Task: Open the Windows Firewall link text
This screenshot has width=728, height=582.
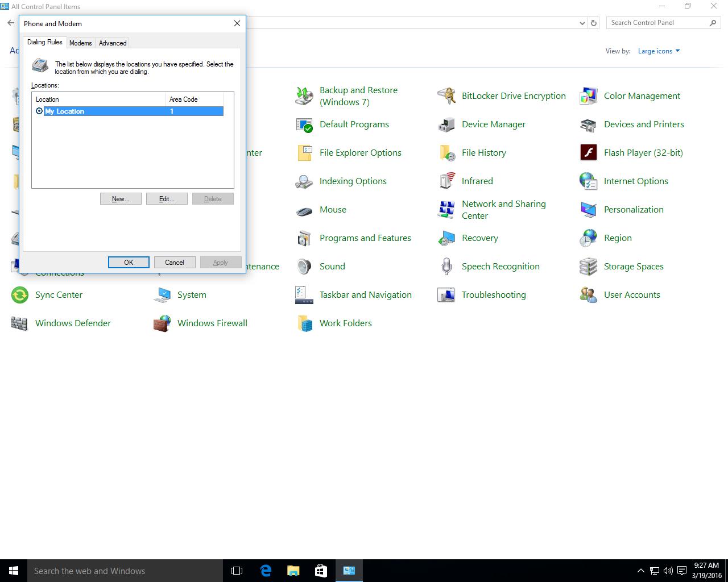Action: [x=212, y=323]
